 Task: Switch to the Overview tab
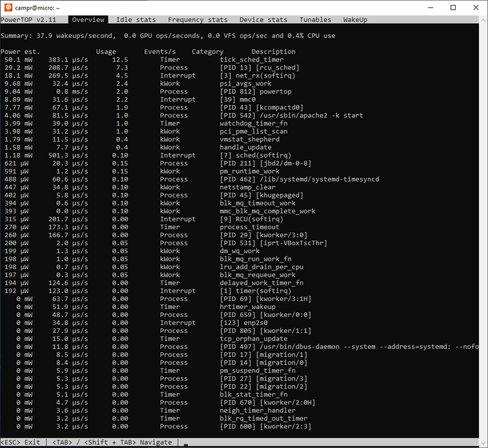pos(88,20)
